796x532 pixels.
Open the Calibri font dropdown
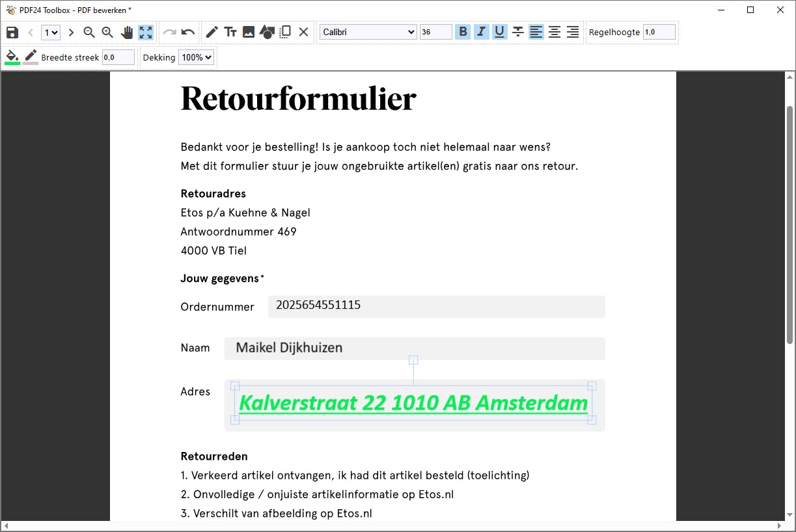coord(368,32)
